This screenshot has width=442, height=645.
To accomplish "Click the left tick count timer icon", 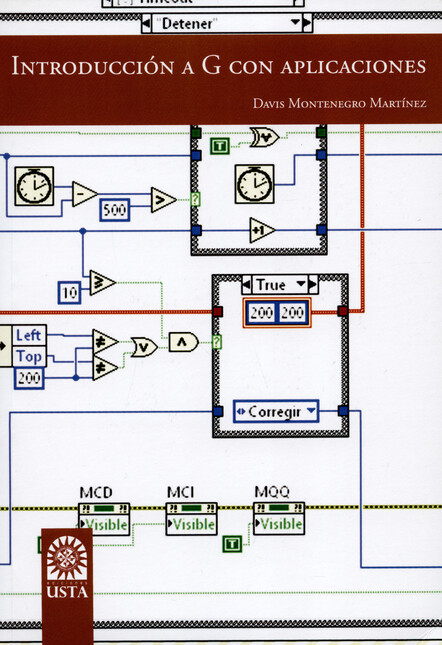I will 34,186.
